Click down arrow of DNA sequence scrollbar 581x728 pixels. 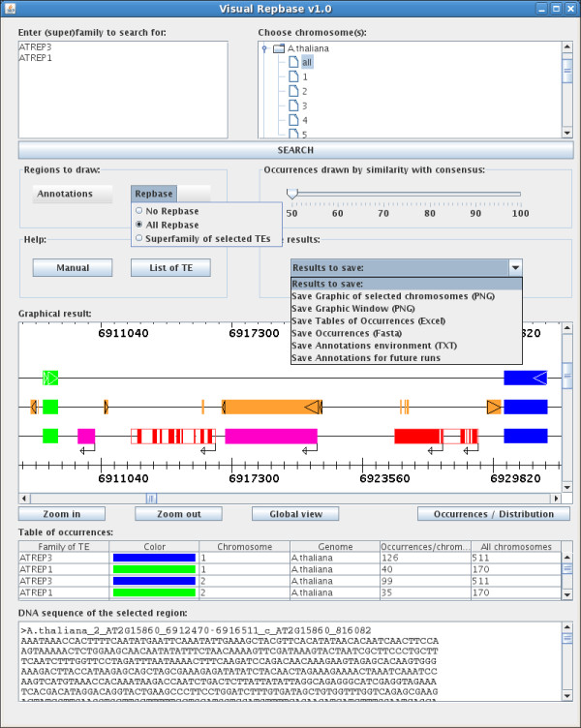(567, 695)
